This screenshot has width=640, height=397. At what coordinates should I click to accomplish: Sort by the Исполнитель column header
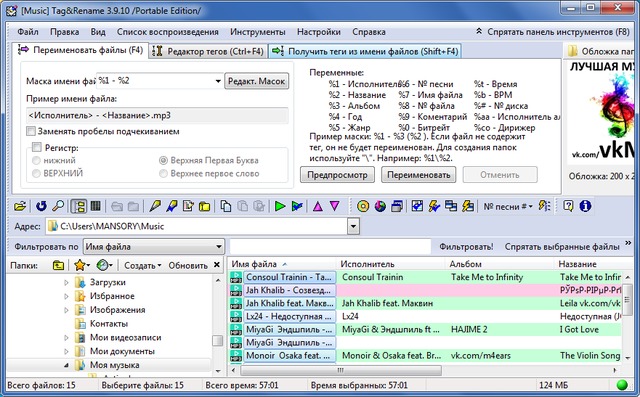(x=390, y=264)
